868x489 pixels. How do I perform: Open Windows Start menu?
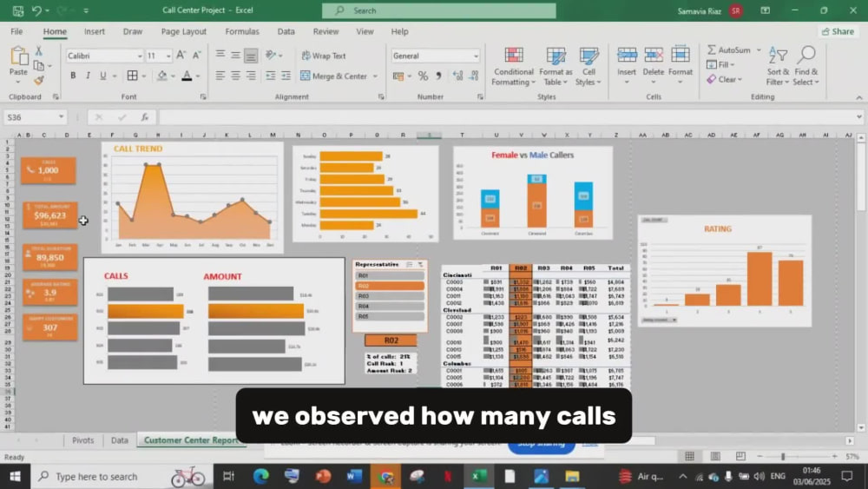15,476
